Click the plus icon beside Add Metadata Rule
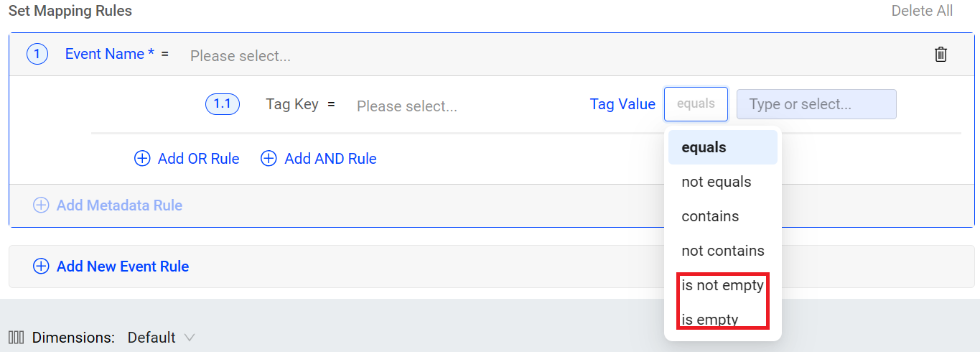980x352 pixels. (41, 205)
